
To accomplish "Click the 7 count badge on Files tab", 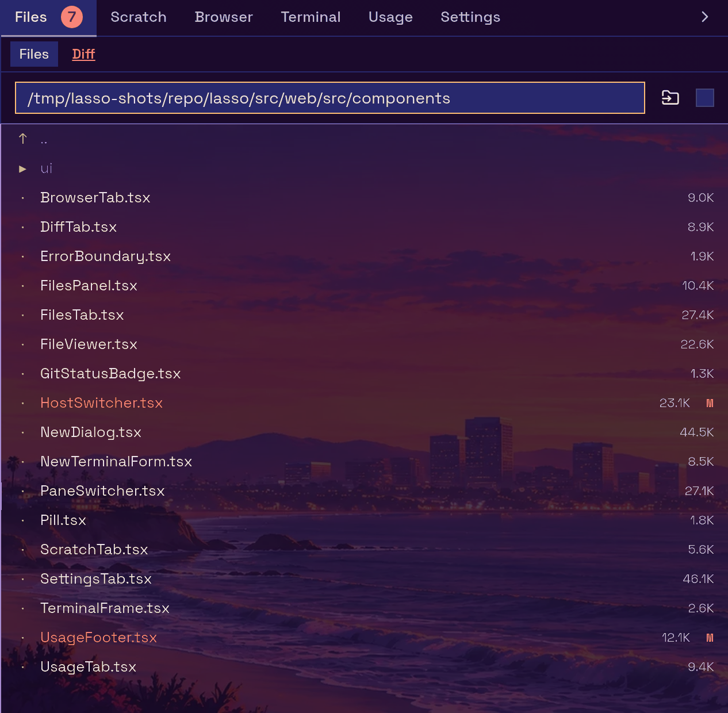I will point(72,17).
